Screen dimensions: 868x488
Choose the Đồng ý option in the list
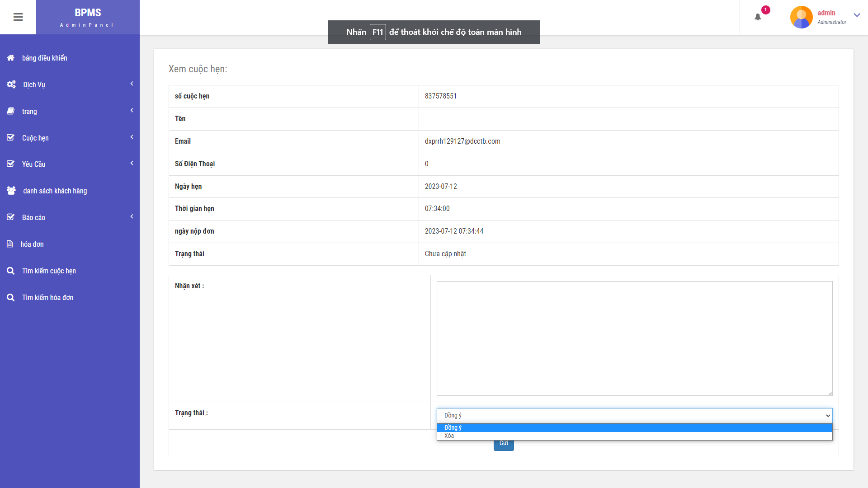click(x=634, y=427)
